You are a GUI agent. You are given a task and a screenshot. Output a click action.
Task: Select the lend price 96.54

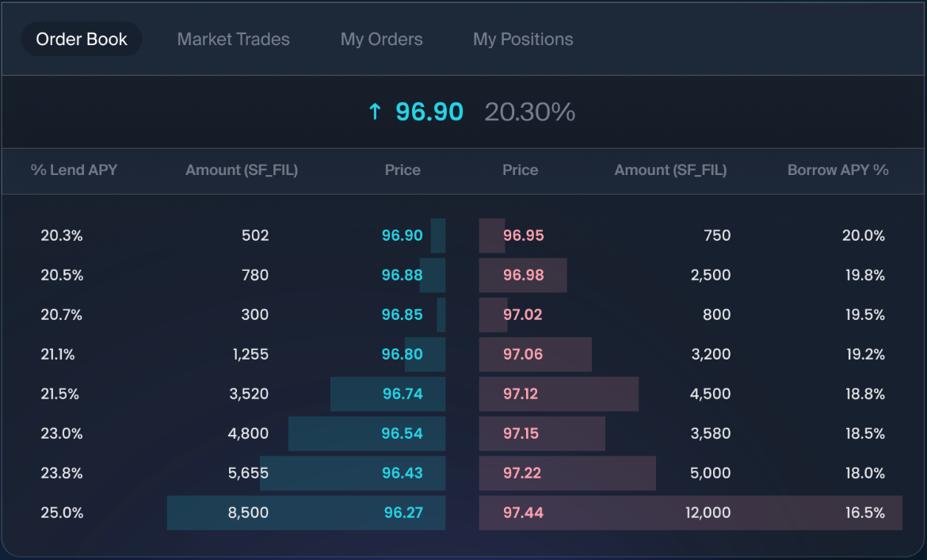(x=402, y=433)
